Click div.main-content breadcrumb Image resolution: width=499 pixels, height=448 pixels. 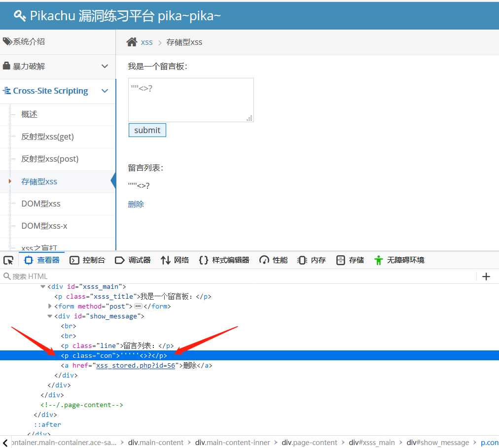click(156, 443)
